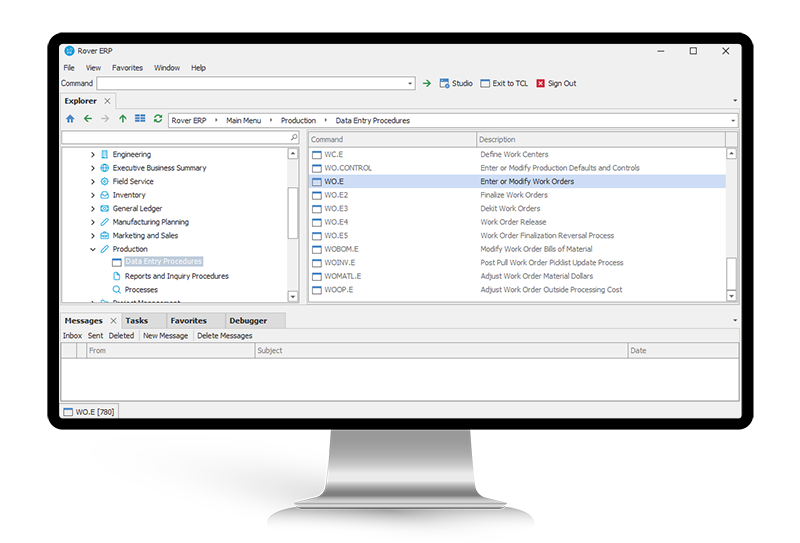Open the Window menu
Screen dimensions: 800x543
pos(167,68)
